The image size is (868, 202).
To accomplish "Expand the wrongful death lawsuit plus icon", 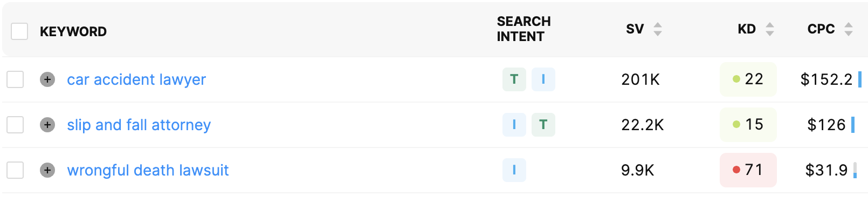I will [47, 170].
